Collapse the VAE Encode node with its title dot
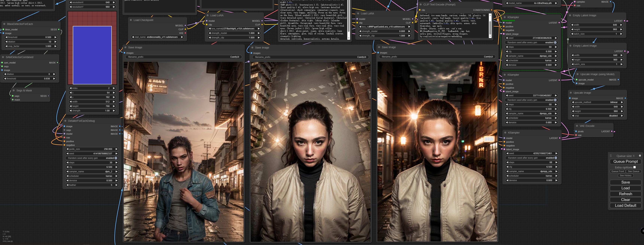 [577, 126]
